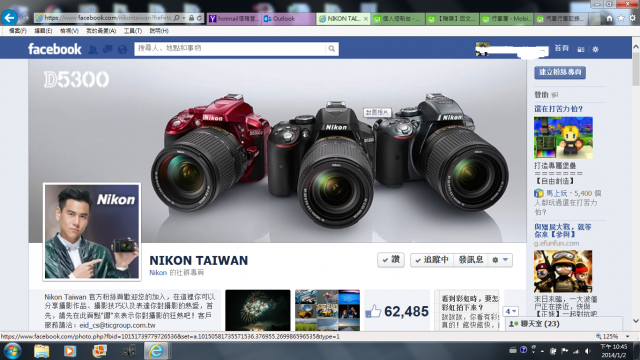
Task: Expand the 4 more-tabs dropdown
Action: 511,311
